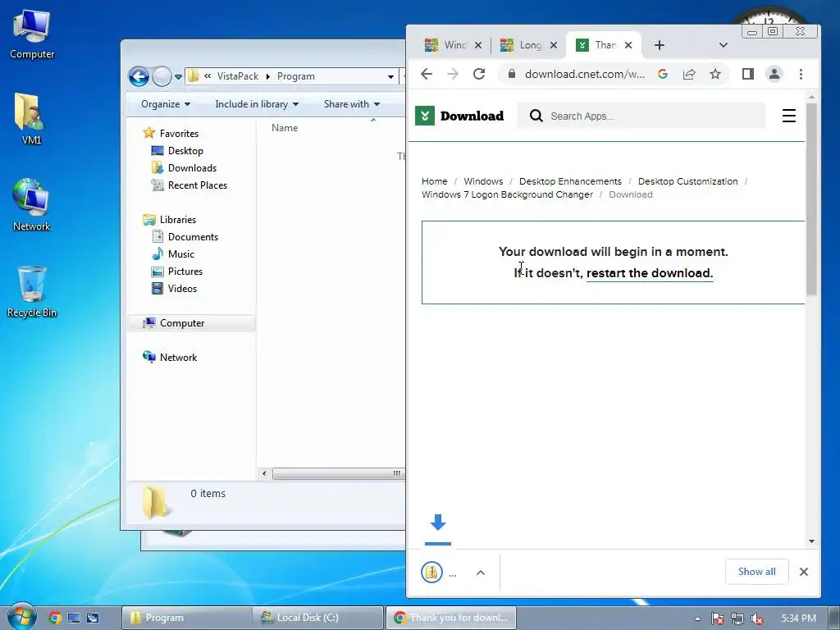Go back in Explorer window
840x630 pixels.
click(139, 76)
